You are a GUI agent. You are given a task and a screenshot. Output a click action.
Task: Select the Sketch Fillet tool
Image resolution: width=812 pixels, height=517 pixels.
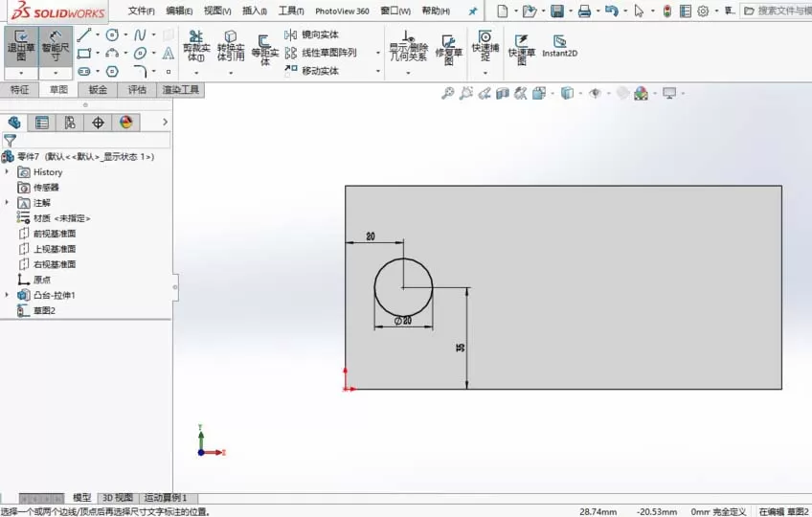pos(140,72)
